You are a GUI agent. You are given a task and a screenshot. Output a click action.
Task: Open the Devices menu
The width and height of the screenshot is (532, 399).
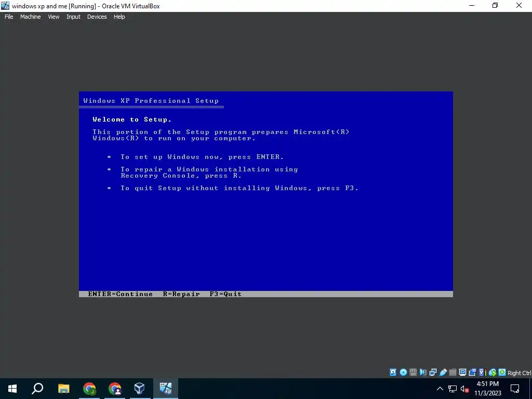pyautogui.click(x=97, y=17)
